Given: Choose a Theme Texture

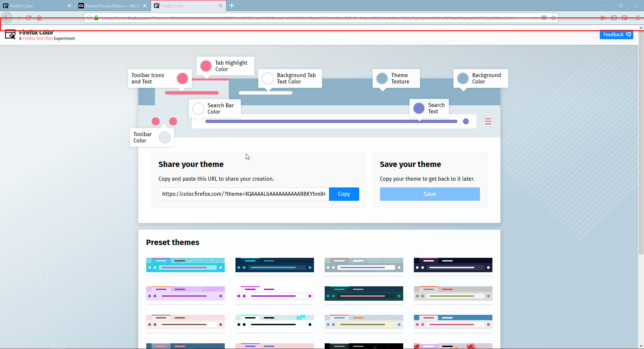Looking at the screenshot, I should [382, 78].
